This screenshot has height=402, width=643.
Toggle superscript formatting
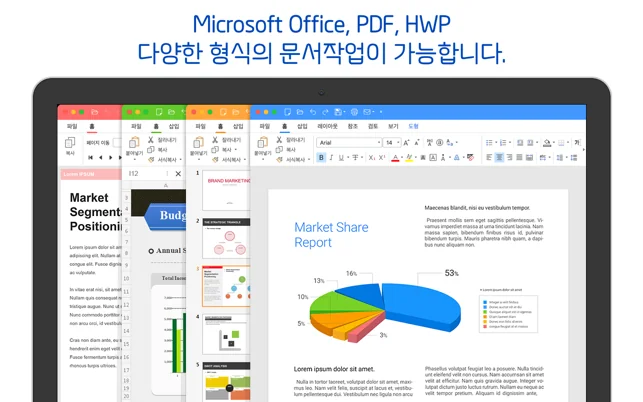pos(382,158)
